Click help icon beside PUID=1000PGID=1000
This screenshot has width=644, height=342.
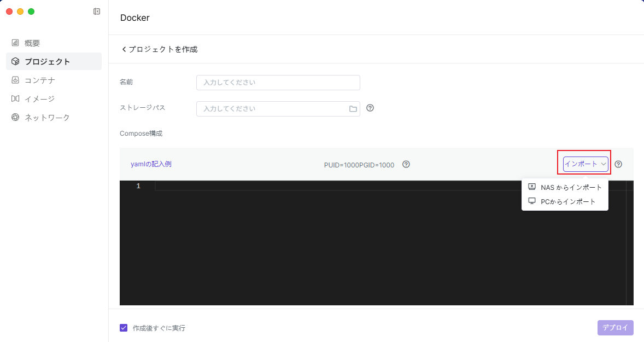406,164
